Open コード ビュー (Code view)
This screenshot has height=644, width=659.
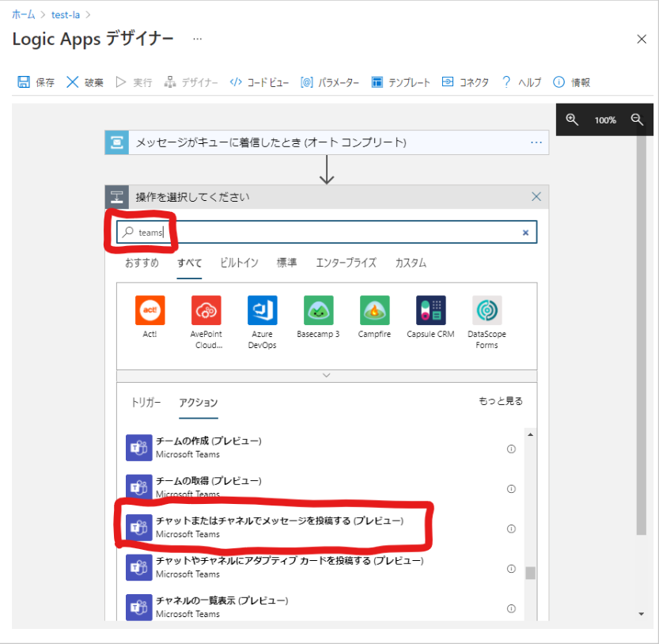click(x=259, y=82)
